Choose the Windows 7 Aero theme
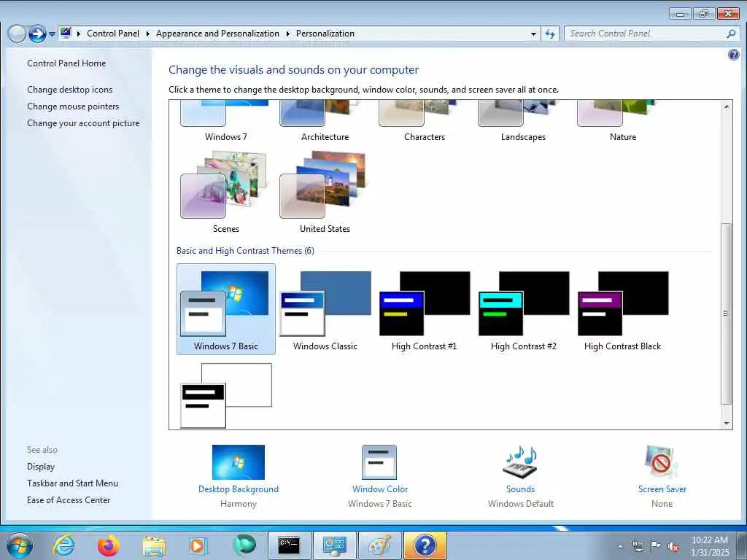This screenshot has width=747, height=560. 226,122
